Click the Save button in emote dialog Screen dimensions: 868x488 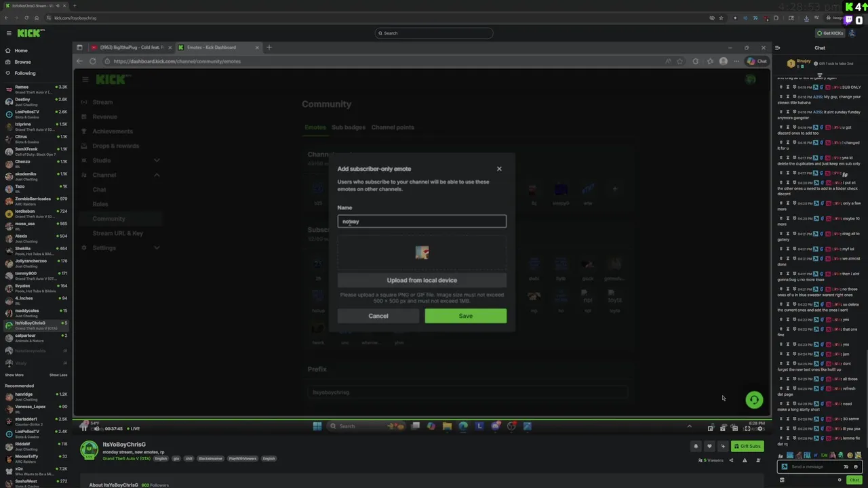[465, 316]
